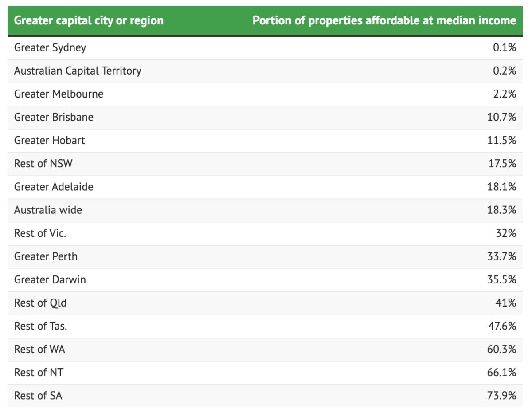532x417 pixels.
Task: Select the Greater Sydney row label
Action: (50, 47)
